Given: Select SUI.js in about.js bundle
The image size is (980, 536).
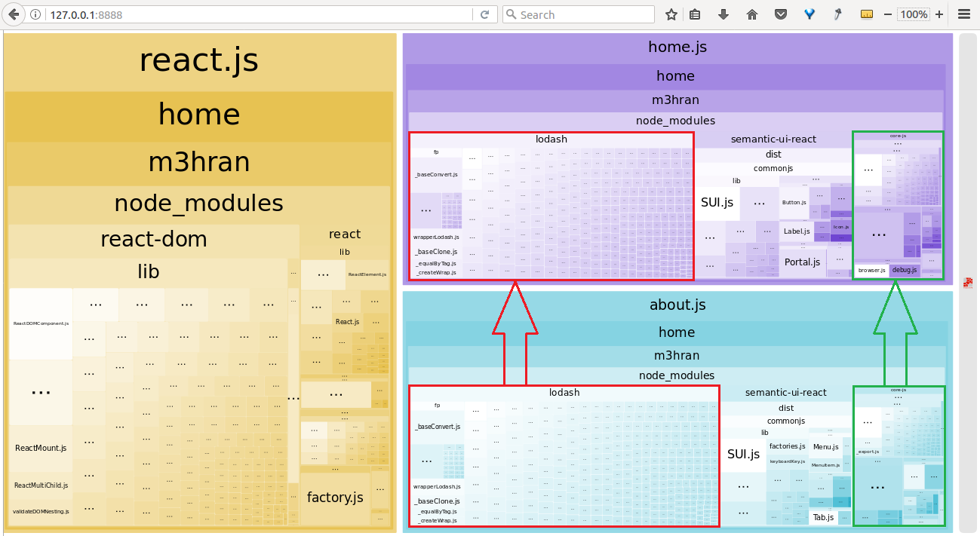Looking at the screenshot, I should point(743,455).
